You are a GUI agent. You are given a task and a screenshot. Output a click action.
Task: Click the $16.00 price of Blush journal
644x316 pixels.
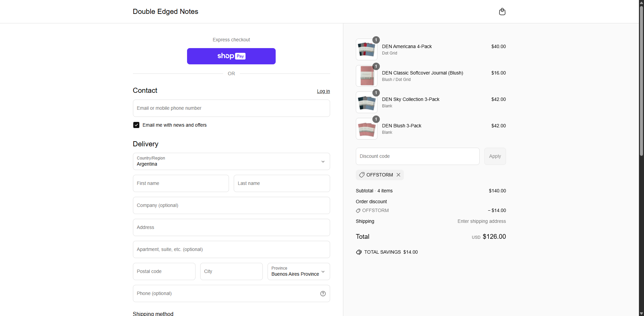point(499,73)
